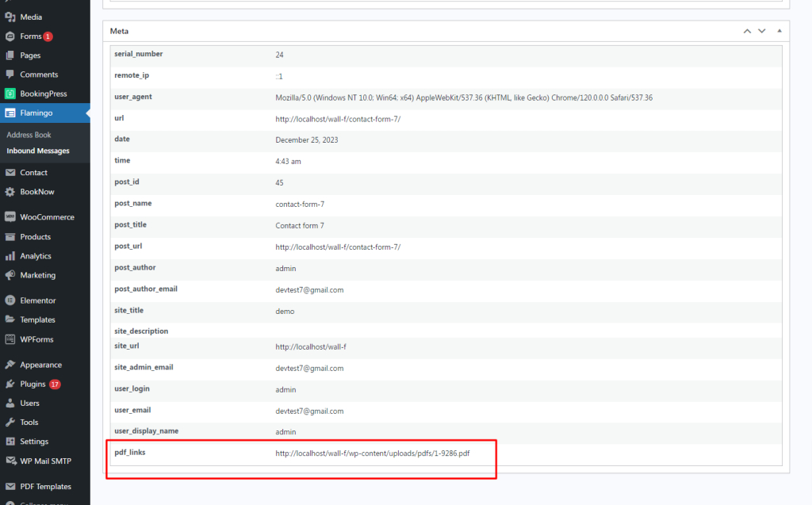Open the Appearance menu
The image size is (812, 505).
pos(40,365)
